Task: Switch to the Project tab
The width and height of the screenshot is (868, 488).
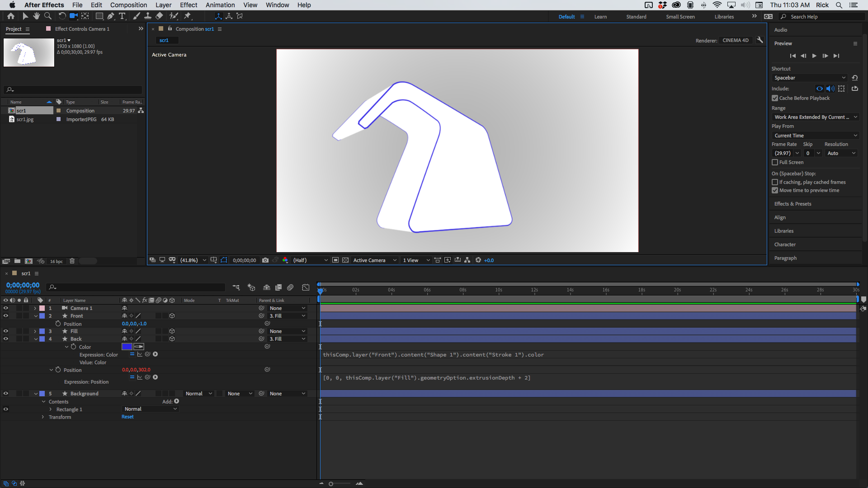Action: pyautogui.click(x=13, y=29)
